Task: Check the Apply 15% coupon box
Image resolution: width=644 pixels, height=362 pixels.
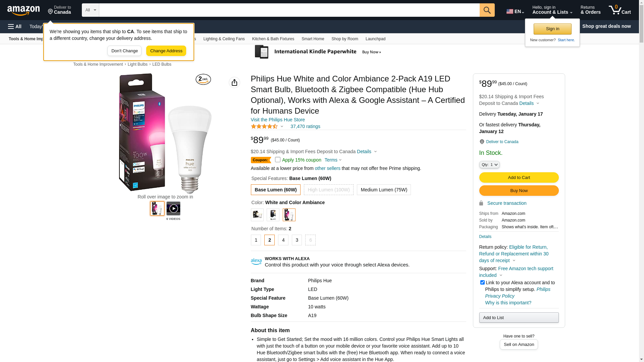Action: pyautogui.click(x=278, y=160)
